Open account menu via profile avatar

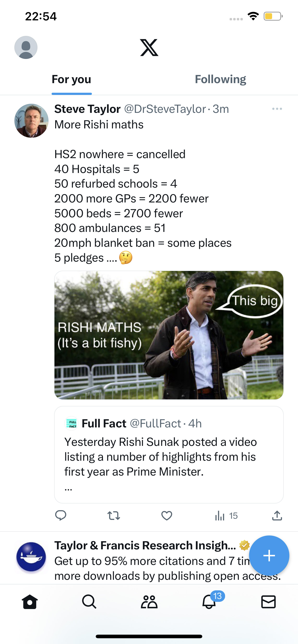tap(26, 47)
